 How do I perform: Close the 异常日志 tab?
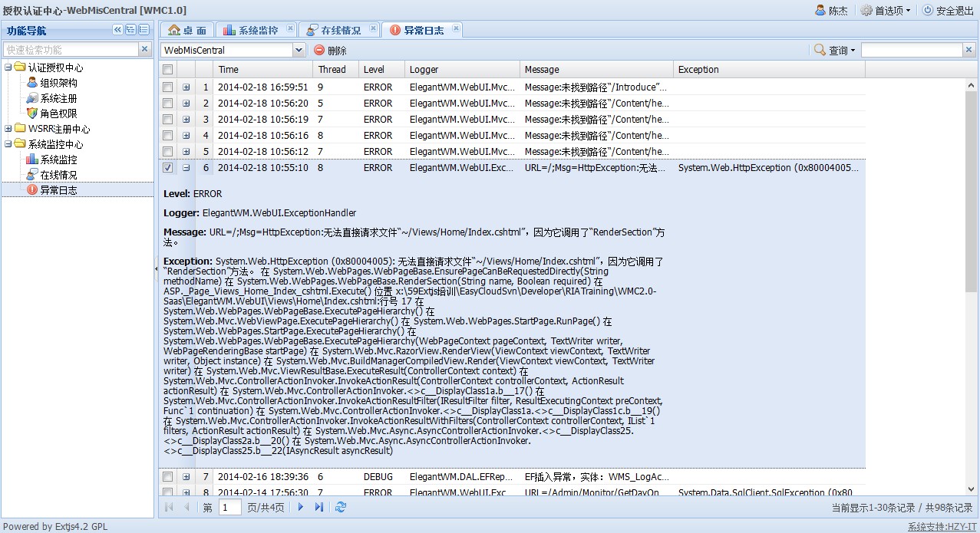456,29
